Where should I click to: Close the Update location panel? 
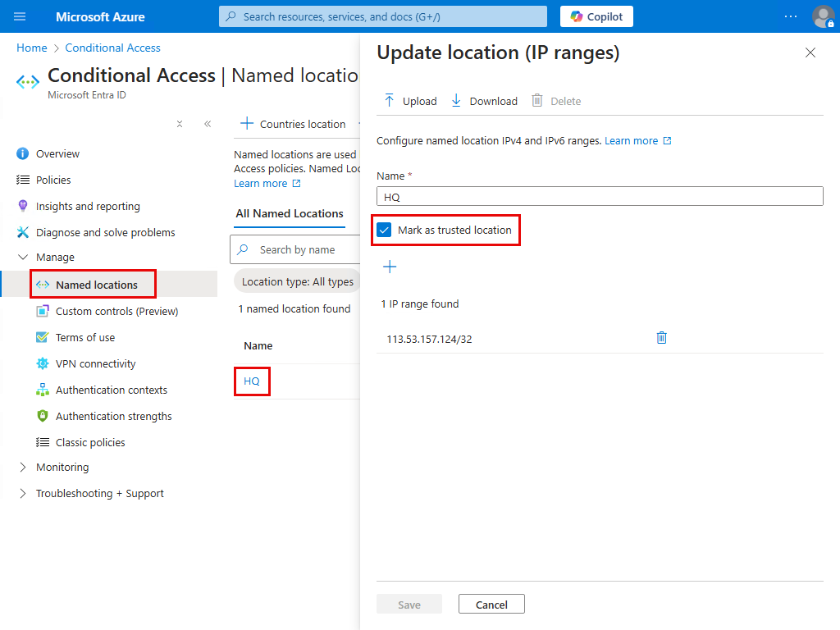[810, 52]
